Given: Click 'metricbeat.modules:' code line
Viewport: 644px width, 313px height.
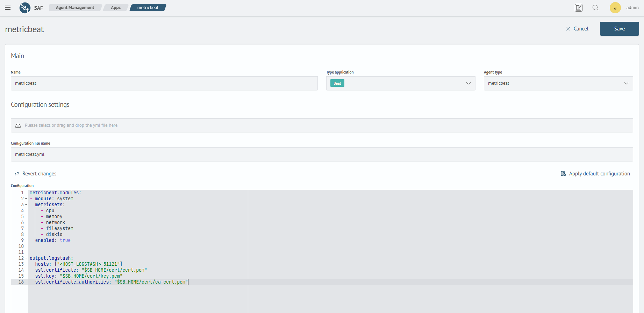Looking at the screenshot, I should point(55,193).
